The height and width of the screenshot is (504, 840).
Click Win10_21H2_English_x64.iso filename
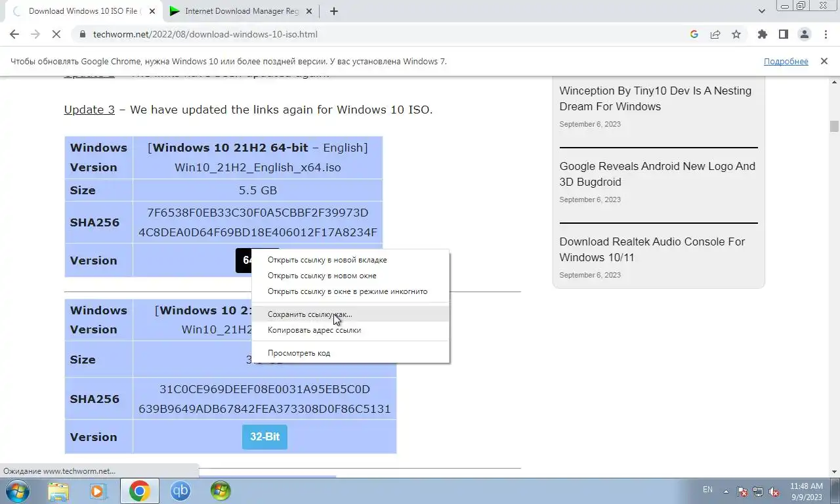[258, 167]
